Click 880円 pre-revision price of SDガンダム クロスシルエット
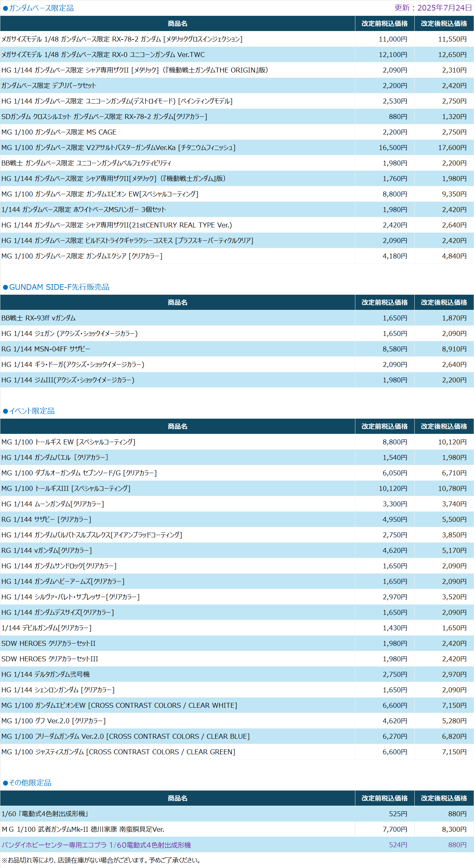 [x=398, y=117]
